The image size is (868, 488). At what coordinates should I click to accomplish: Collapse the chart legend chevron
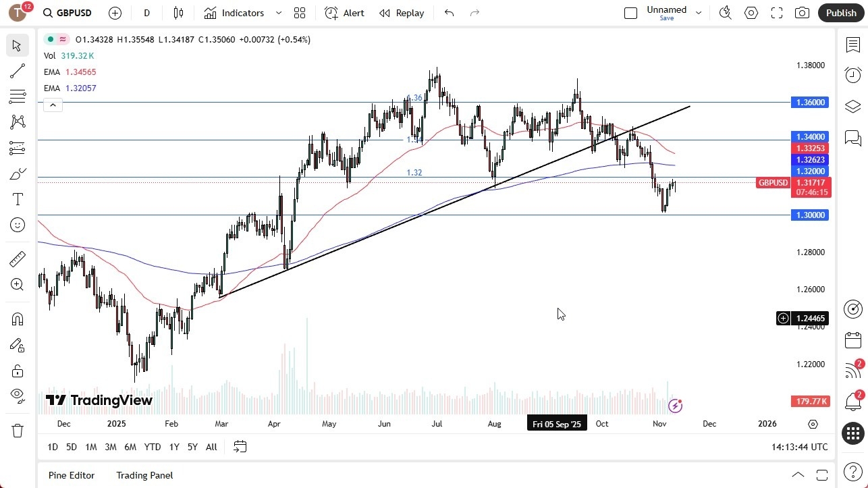(x=53, y=105)
